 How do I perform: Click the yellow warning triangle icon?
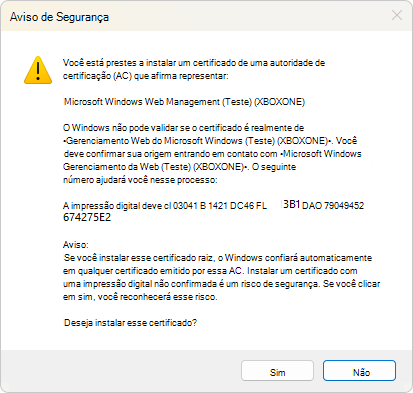click(x=38, y=70)
